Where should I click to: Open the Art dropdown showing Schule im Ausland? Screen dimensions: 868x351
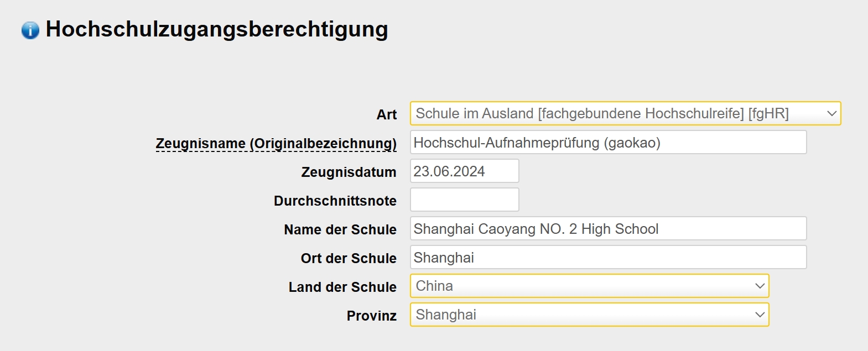625,113
